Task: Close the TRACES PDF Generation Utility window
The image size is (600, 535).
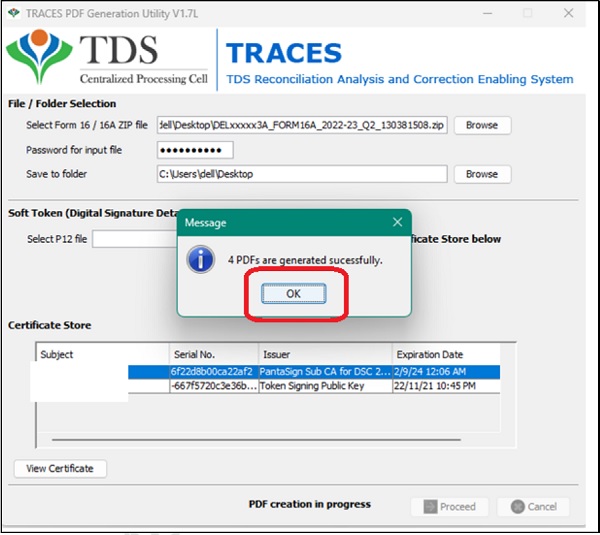Action: click(x=569, y=13)
